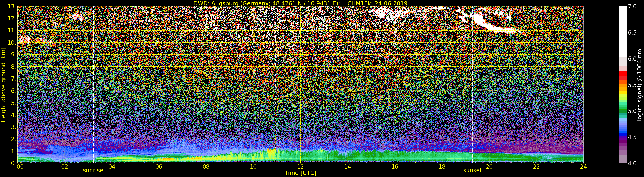Click colorbar value '4.0'

[632, 163]
